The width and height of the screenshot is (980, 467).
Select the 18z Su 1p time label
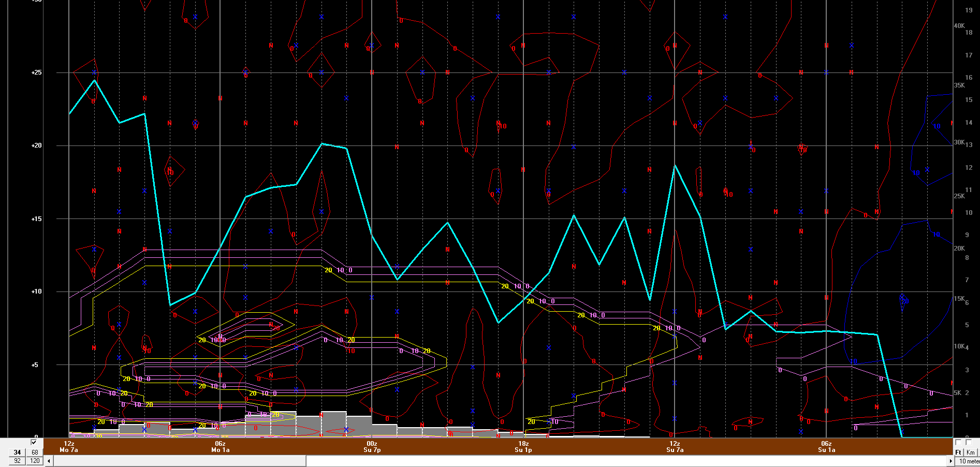pyautogui.click(x=523, y=447)
